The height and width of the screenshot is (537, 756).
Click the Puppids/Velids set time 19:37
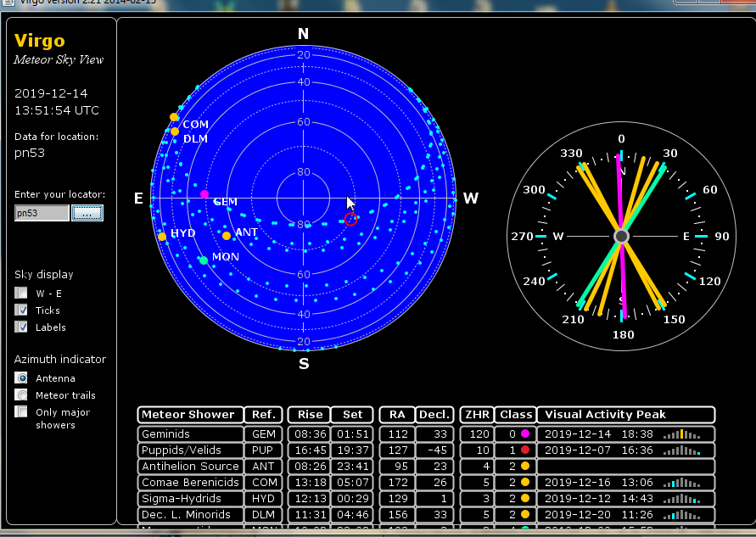(352, 450)
